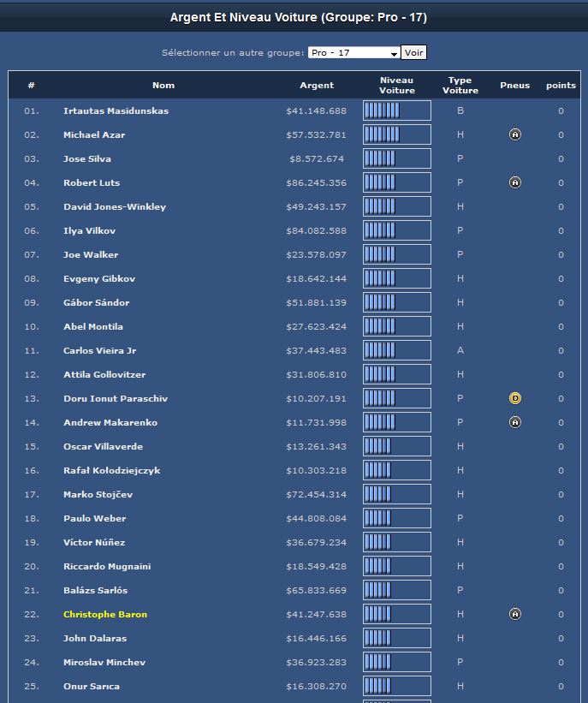Screen dimensions: 588x703
Task: Select the Carlos Vieira Jr name
Action: pyautogui.click(x=99, y=350)
